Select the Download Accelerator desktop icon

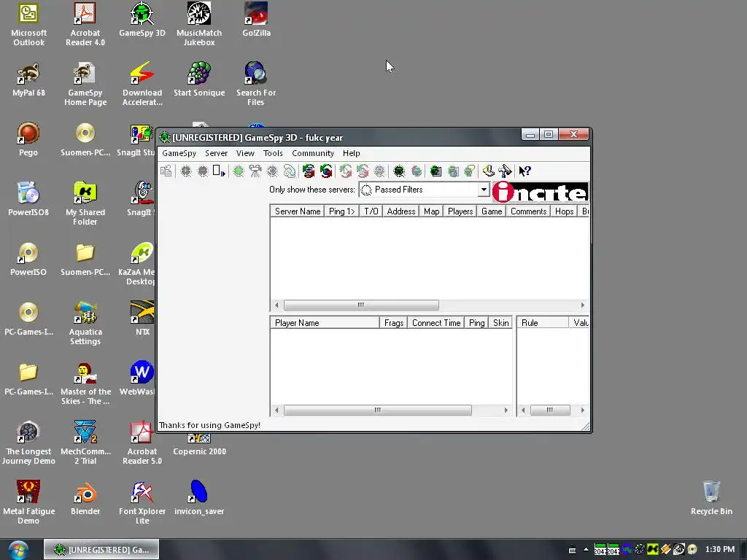[x=142, y=84]
